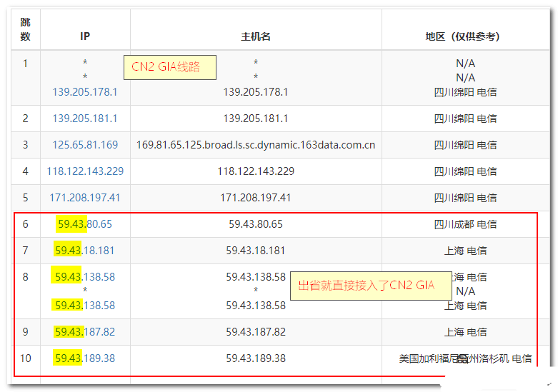Select the IP link 171.208.197.41 in hop 5
558x392 pixels.
pyautogui.click(x=85, y=198)
